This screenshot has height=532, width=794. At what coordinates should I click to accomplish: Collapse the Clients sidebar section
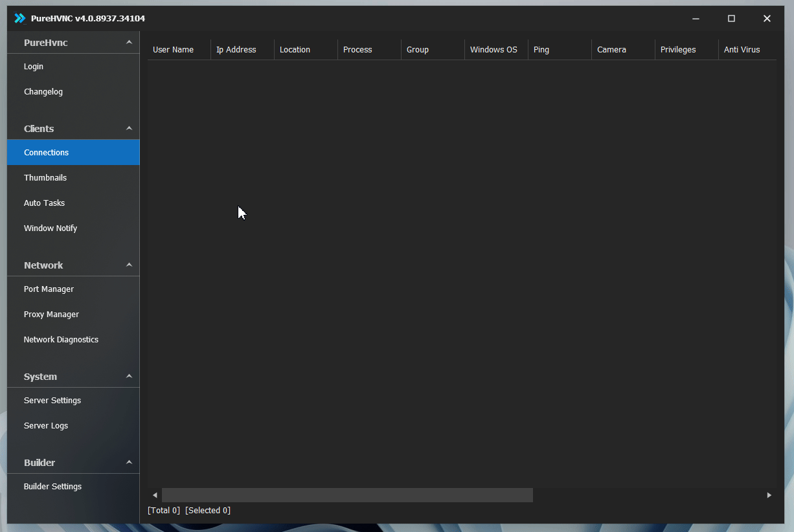coord(129,128)
